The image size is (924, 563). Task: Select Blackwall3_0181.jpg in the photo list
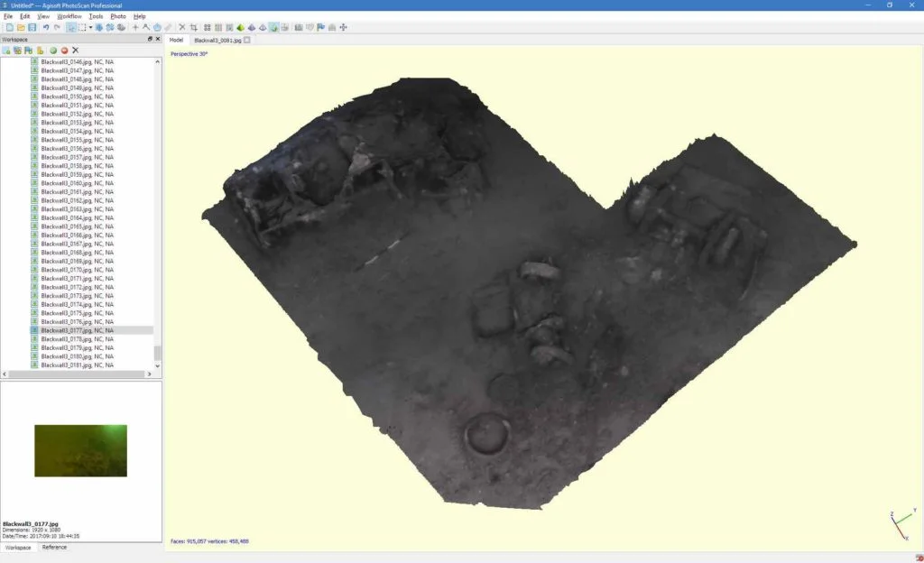78,365
